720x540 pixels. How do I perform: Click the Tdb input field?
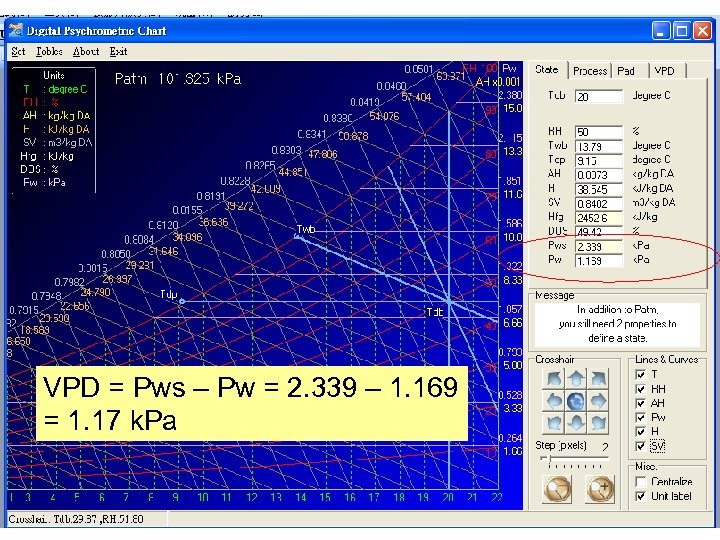(x=598, y=97)
